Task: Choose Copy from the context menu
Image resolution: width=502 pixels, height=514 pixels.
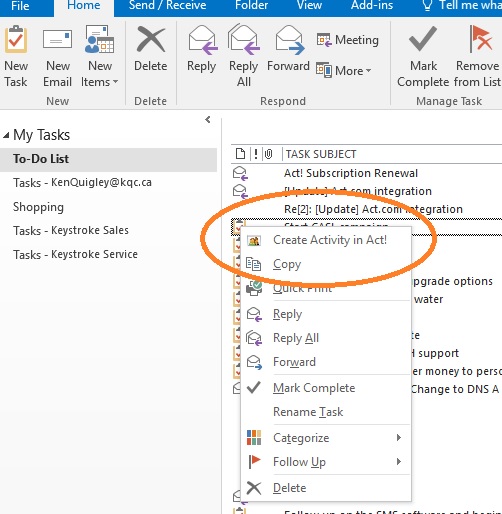Action: tap(326, 264)
